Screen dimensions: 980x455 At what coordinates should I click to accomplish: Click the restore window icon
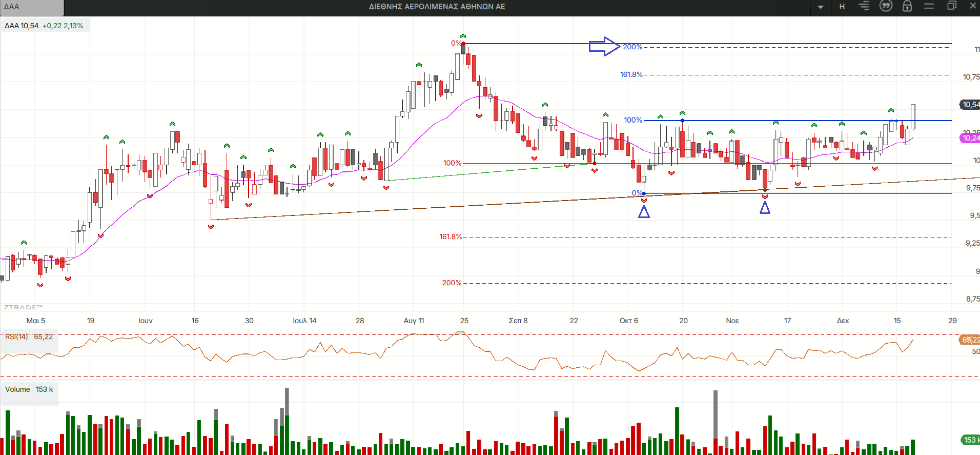click(x=952, y=6)
